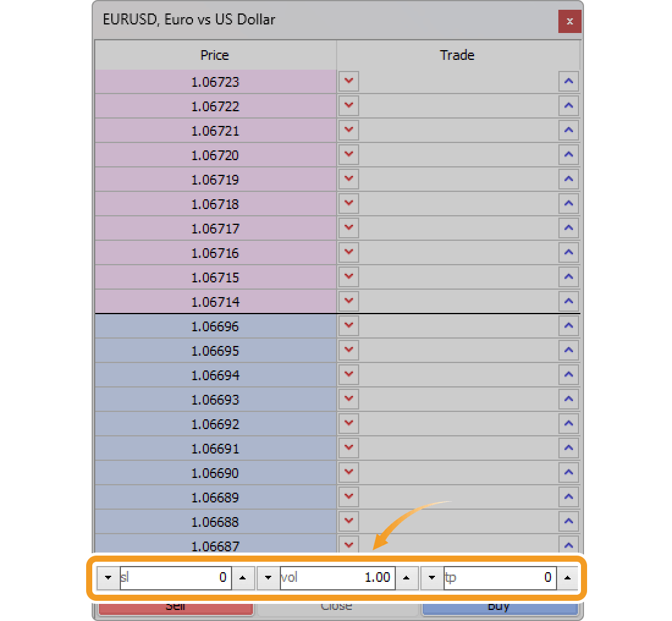Increase the tp value with its up arrow
Viewport: 672px width, 621px height.
pyautogui.click(x=567, y=578)
